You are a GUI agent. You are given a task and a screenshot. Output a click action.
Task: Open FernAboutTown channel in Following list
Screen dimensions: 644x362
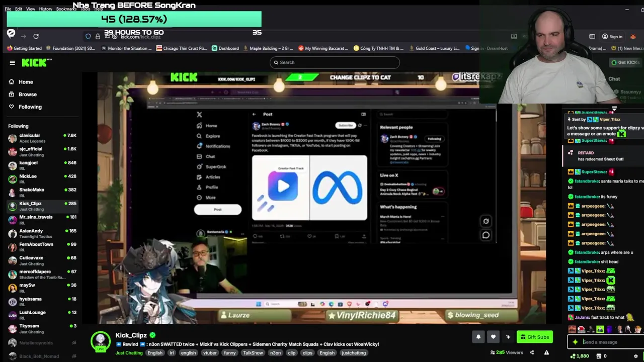tap(42, 247)
